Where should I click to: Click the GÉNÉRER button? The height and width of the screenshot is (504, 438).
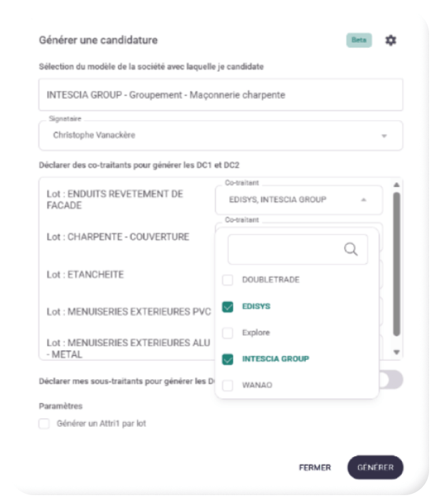tap(375, 467)
